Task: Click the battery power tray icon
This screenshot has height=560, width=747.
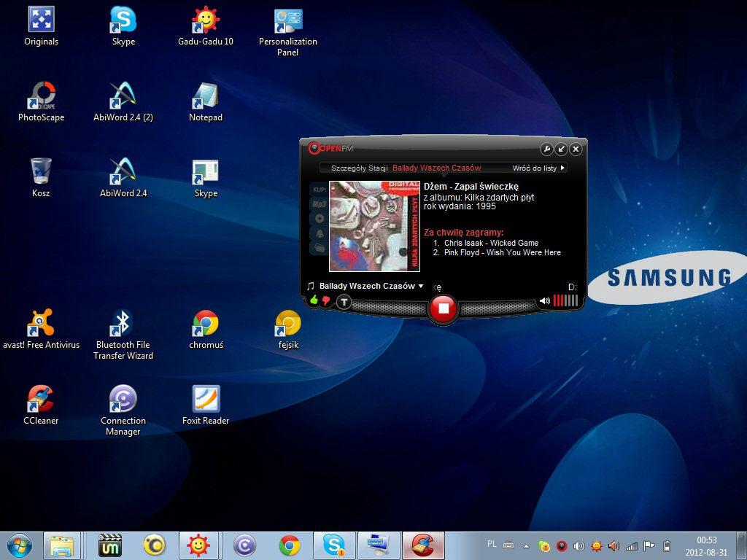Action: point(667,545)
